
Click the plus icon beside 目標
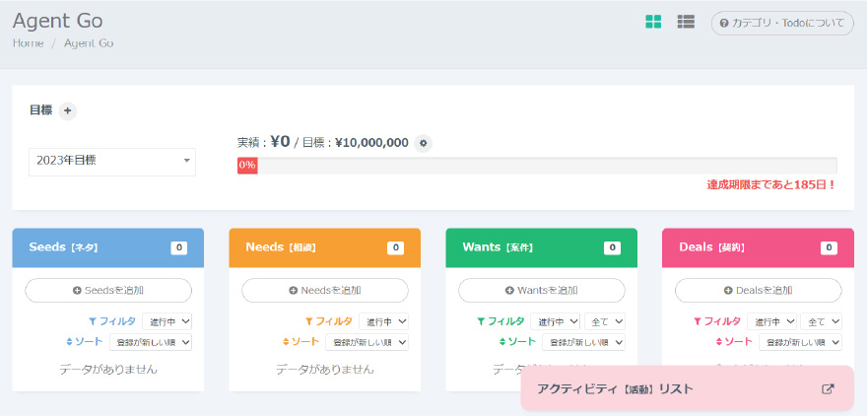coord(67,111)
